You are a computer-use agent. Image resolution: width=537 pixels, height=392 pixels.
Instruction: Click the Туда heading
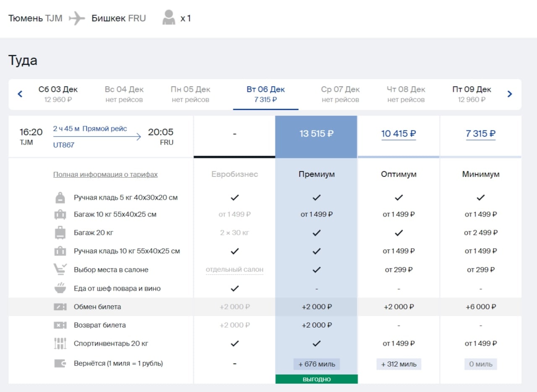coord(23,60)
